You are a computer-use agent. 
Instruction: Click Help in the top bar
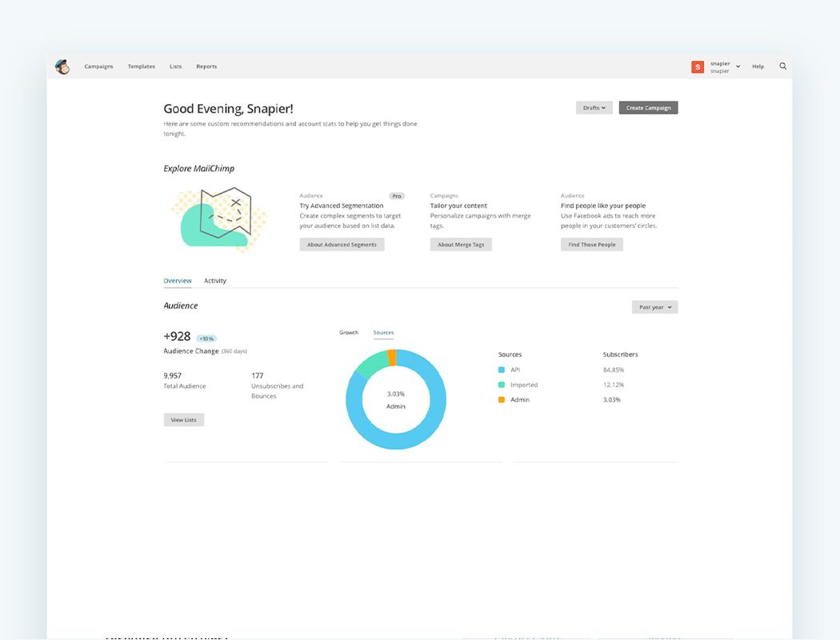pyautogui.click(x=758, y=66)
